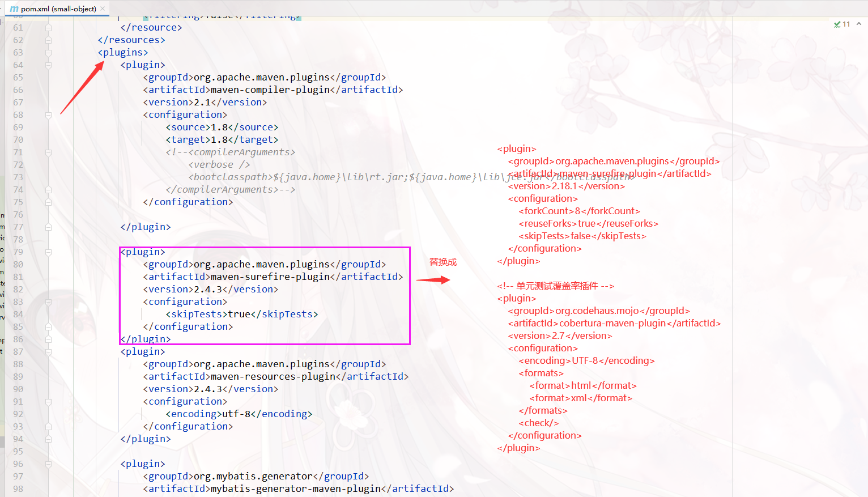868x497 pixels.
Task: Click line number 98 in the gutter
Action: click(x=18, y=488)
